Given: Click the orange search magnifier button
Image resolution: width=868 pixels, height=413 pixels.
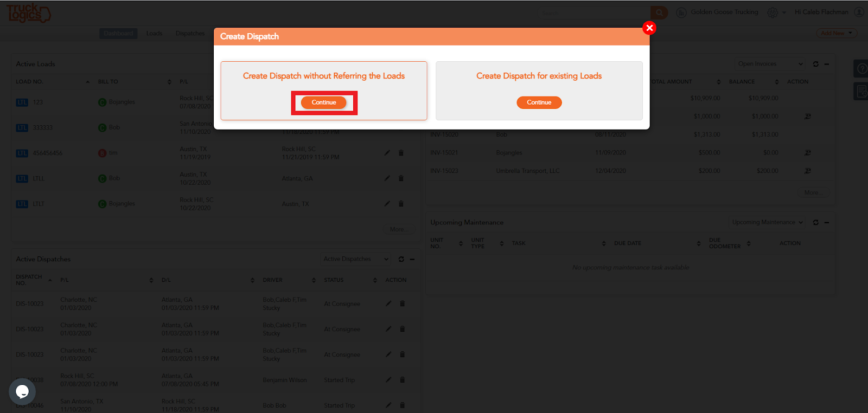Looking at the screenshot, I should tap(659, 12).
